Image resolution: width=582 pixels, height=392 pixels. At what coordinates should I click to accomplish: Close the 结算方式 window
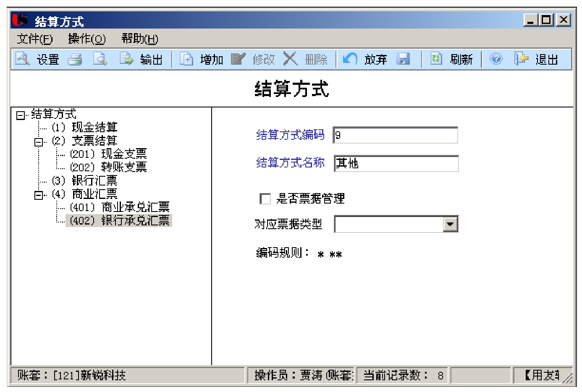(x=564, y=20)
